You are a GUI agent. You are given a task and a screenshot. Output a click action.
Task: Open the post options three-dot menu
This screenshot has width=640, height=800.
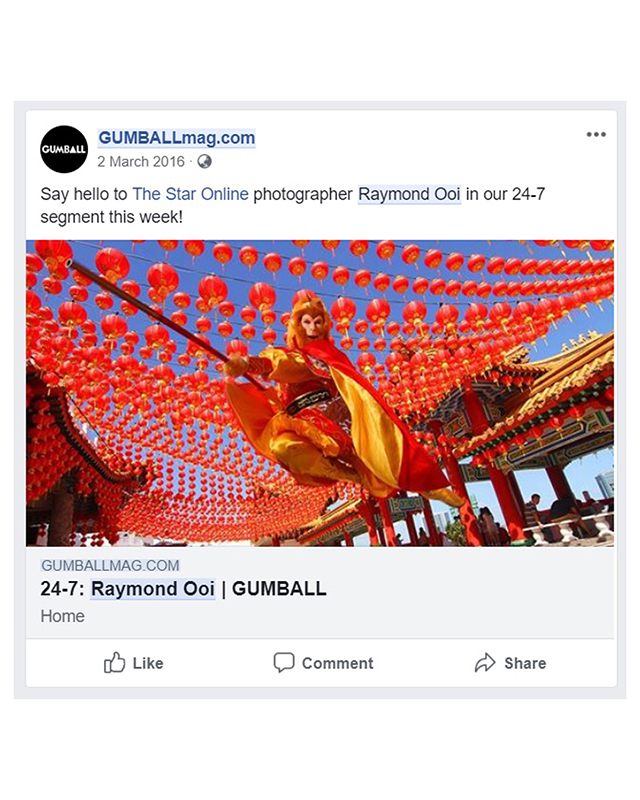click(x=596, y=134)
